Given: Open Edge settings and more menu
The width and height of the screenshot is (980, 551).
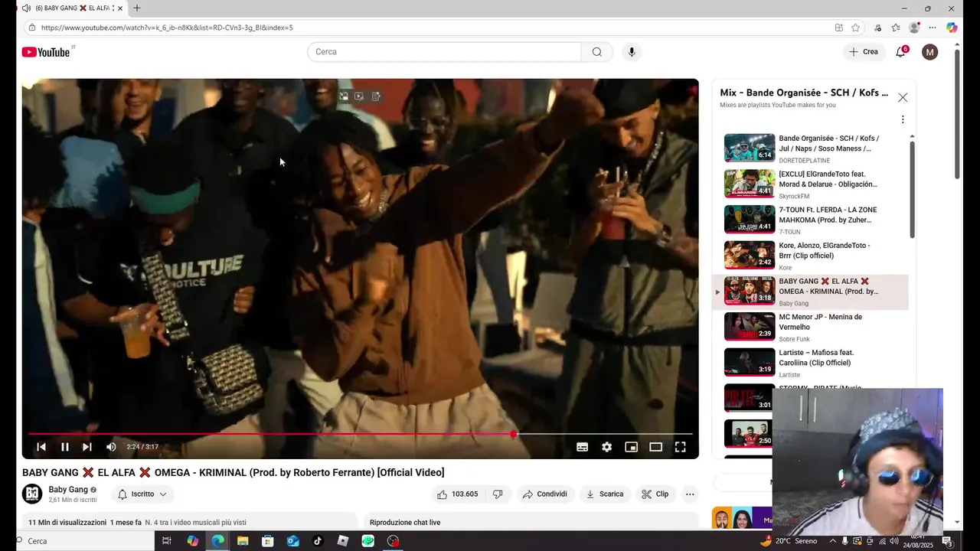Looking at the screenshot, I should [933, 28].
